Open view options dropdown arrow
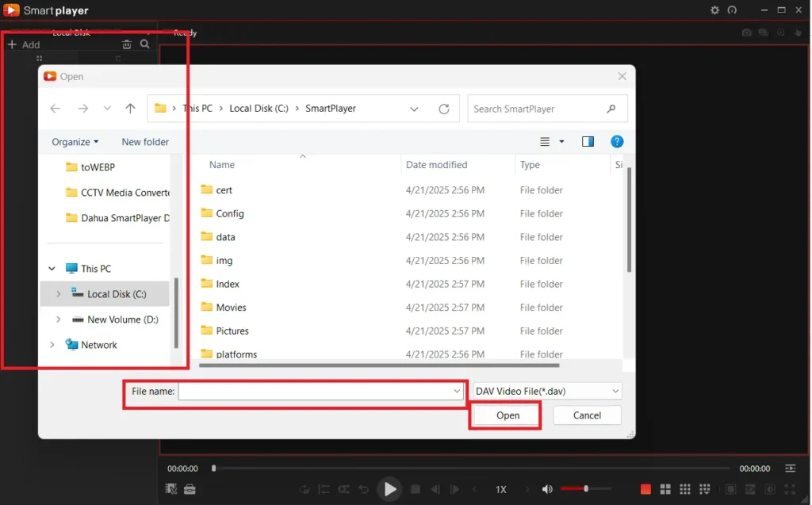This screenshot has width=812, height=505. (x=561, y=141)
